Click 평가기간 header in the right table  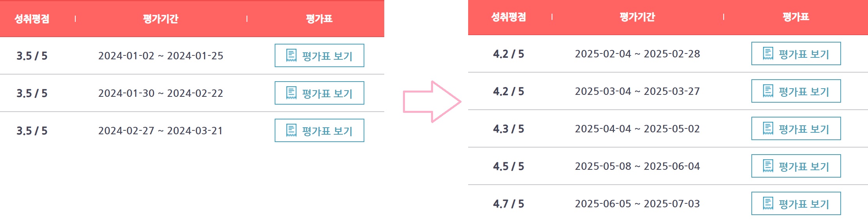637,17
